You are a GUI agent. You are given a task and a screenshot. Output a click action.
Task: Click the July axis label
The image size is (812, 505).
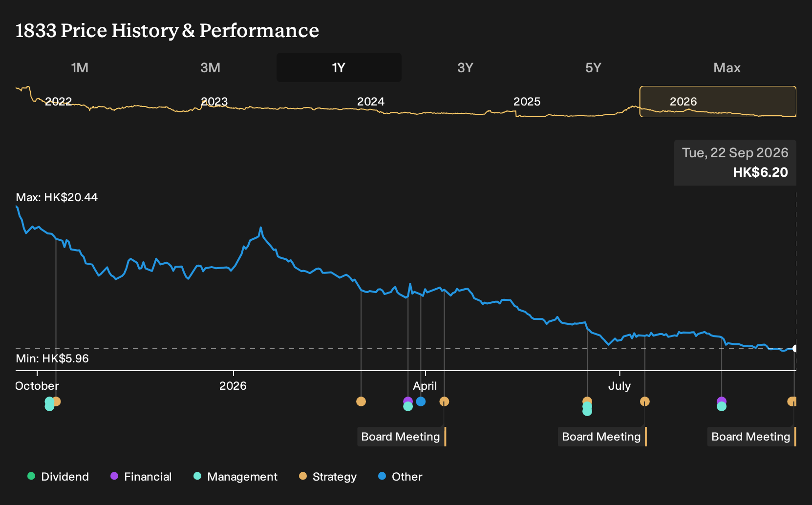[620, 386]
